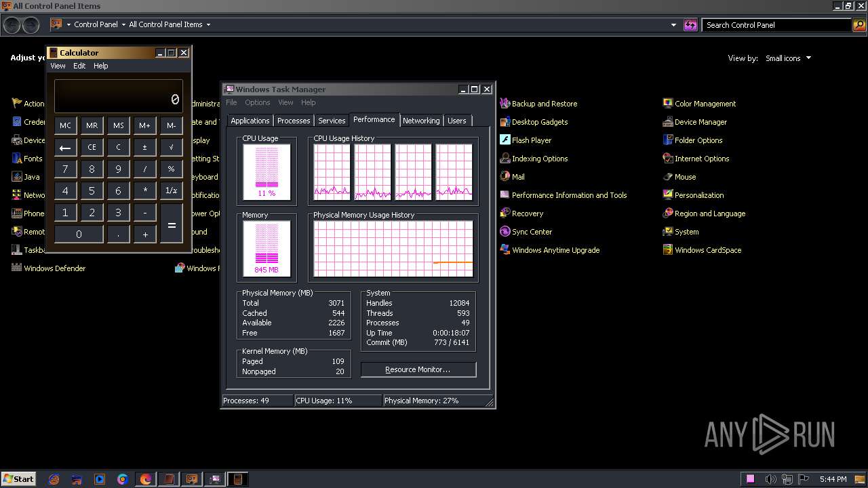868x488 pixels.
Task: Click the Calculator equals button
Action: pos(172,224)
